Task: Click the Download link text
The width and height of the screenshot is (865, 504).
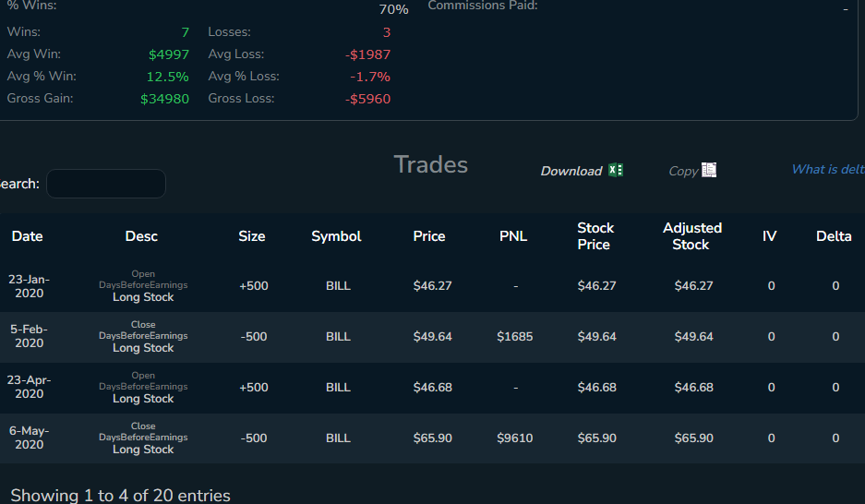Action: tap(571, 171)
